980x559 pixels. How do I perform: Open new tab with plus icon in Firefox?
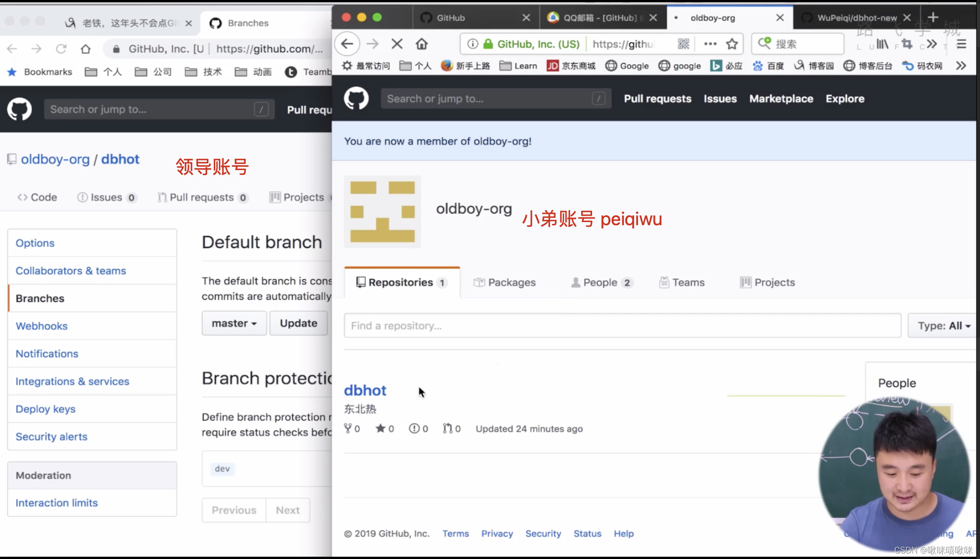tap(933, 17)
